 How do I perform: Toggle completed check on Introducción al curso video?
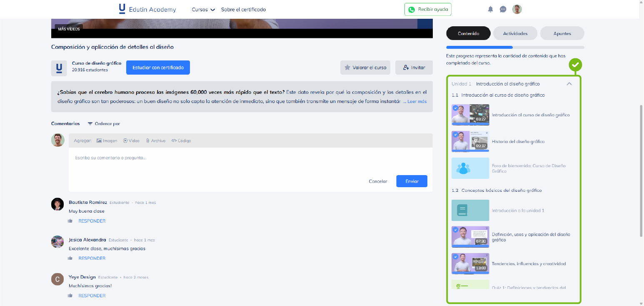tap(455, 108)
